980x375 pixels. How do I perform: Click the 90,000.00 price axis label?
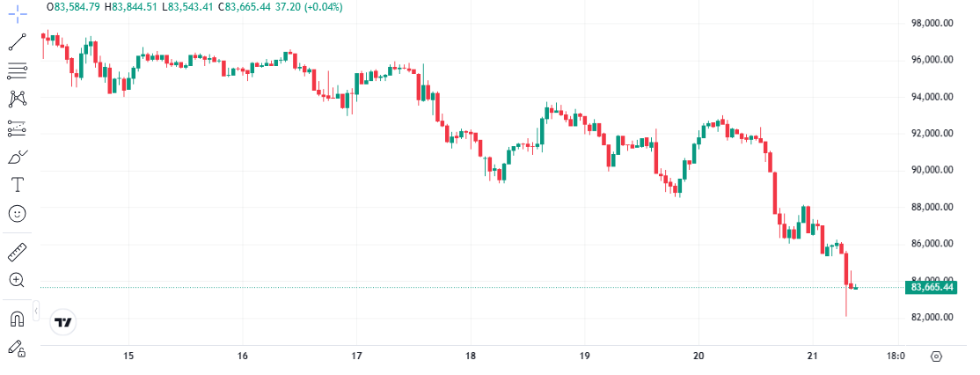932,170
